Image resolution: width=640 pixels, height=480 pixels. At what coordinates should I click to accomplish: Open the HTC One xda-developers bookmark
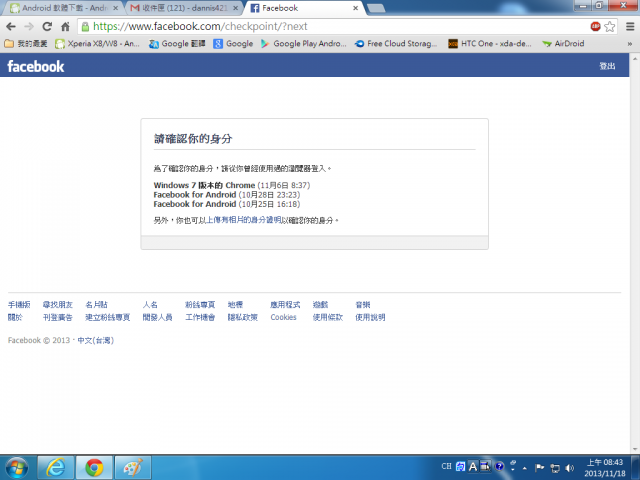pyautogui.click(x=490, y=44)
